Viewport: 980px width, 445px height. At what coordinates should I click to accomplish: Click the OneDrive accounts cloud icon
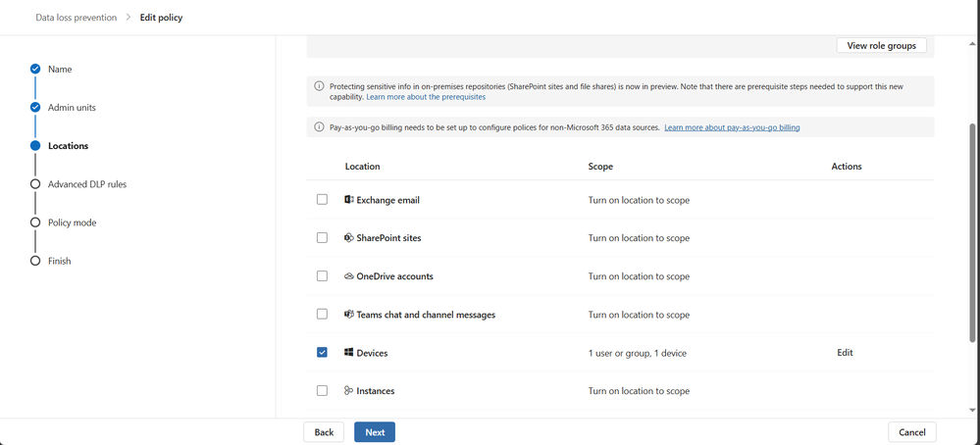(x=348, y=276)
